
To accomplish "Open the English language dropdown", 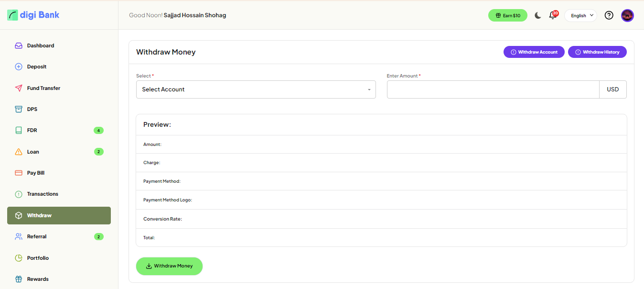I will [x=580, y=15].
